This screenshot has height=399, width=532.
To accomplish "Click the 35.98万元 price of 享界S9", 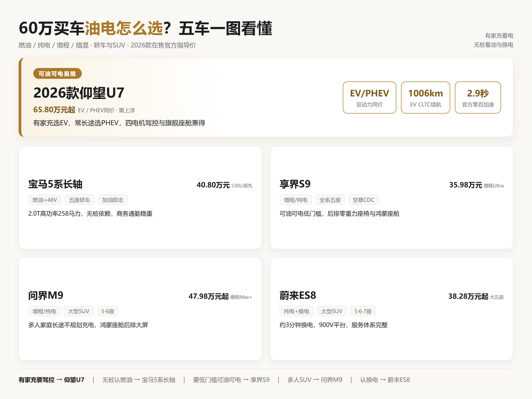I will [x=466, y=185].
